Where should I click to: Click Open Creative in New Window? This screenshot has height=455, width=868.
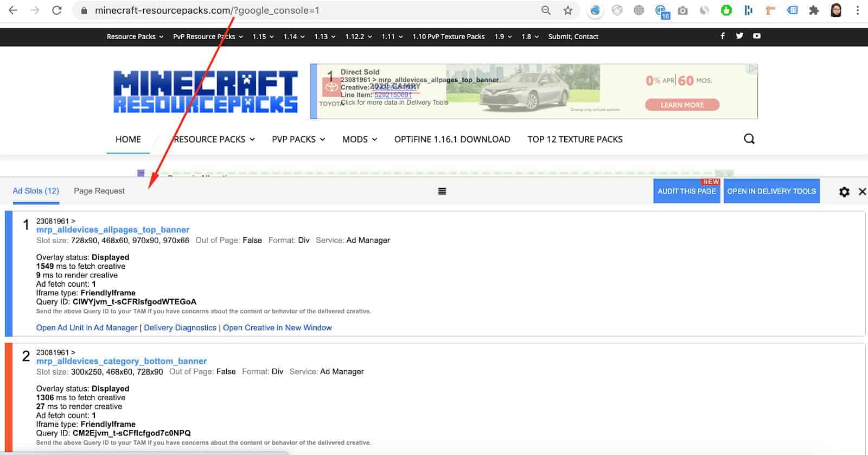point(277,328)
